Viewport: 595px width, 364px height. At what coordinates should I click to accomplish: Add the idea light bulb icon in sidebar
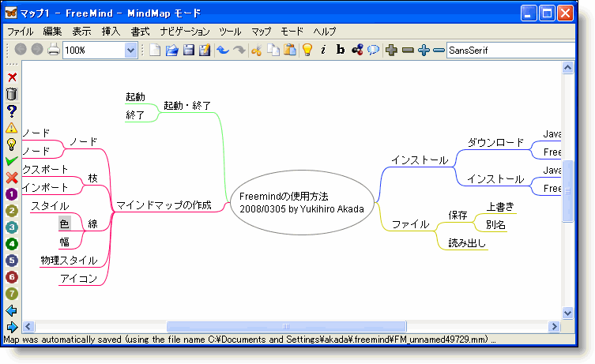(x=11, y=144)
